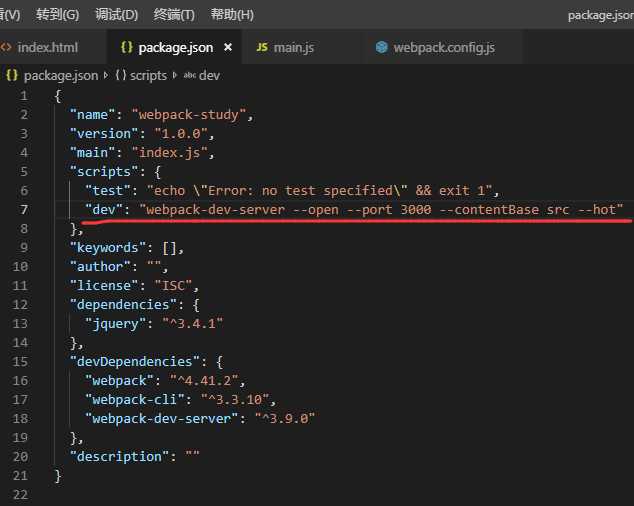Click the "license" key
This screenshot has height=506, width=634.
pos(104,286)
